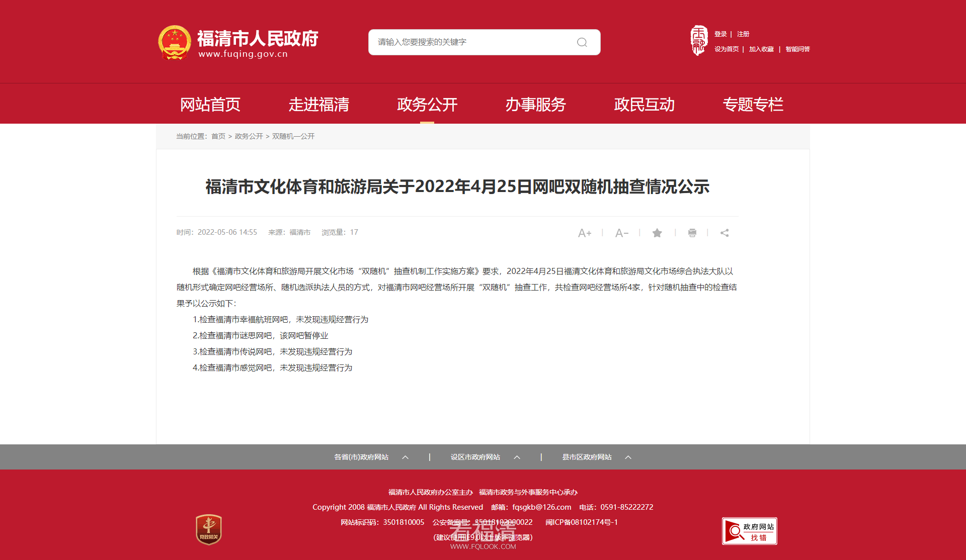The width and height of the screenshot is (966, 560).
Task: Click the national emblem logo
Action: pos(175,42)
